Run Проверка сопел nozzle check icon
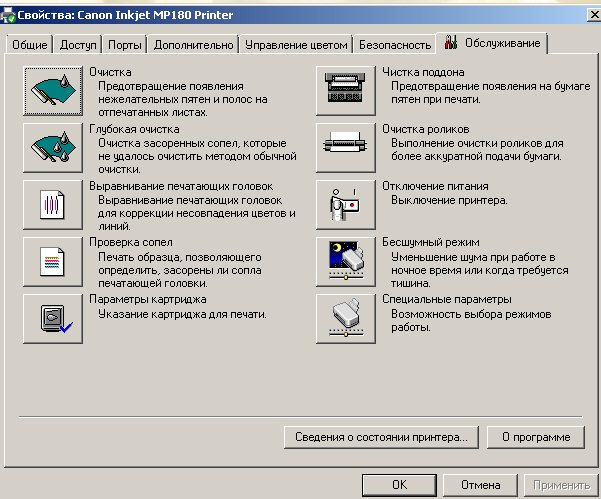 (x=49, y=261)
